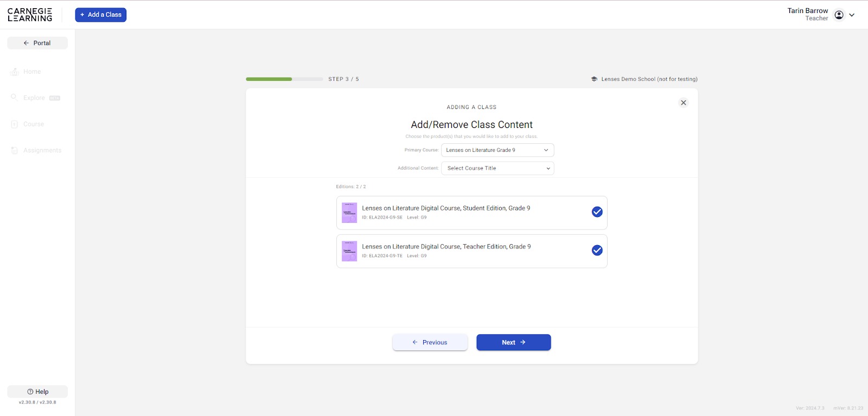Image resolution: width=868 pixels, height=416 pixels.
Task: Click the ID: ELA2024-G9-TE text
Action: (x=382, y=256)
